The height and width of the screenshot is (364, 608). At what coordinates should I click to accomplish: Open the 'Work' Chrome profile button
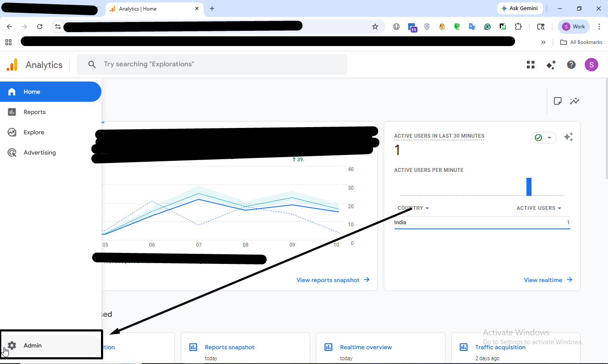point(574,27)
